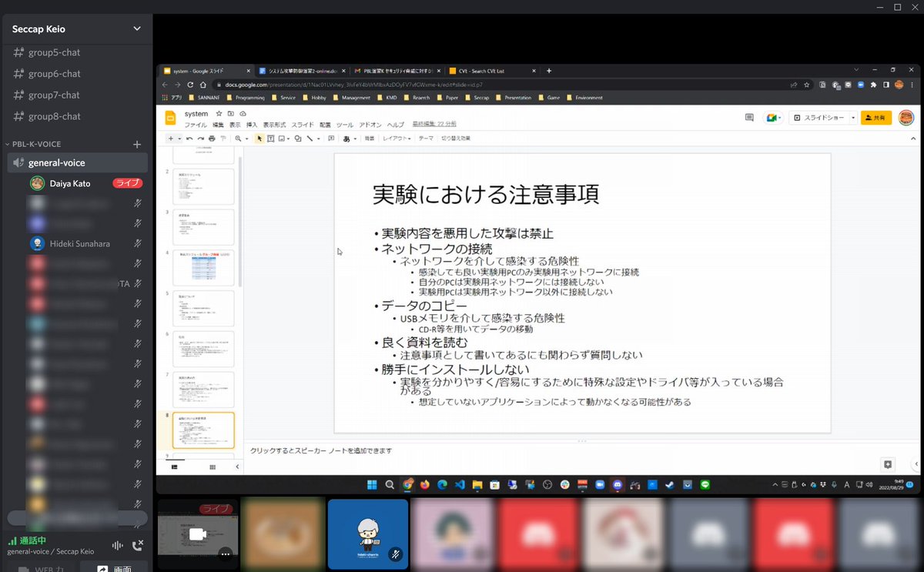Open the ファイル menu in Slides
The image size is (924, 572).
click(196, 124)
